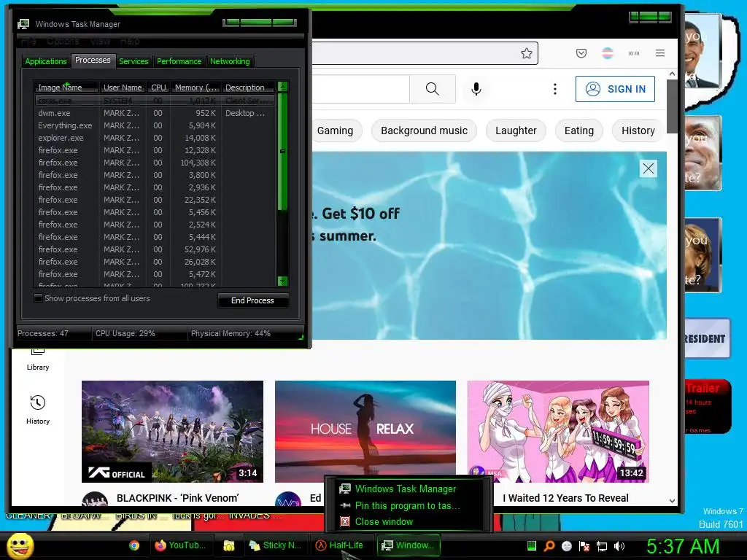Click the striped round extension icon
747x560 pixels.
608,53
